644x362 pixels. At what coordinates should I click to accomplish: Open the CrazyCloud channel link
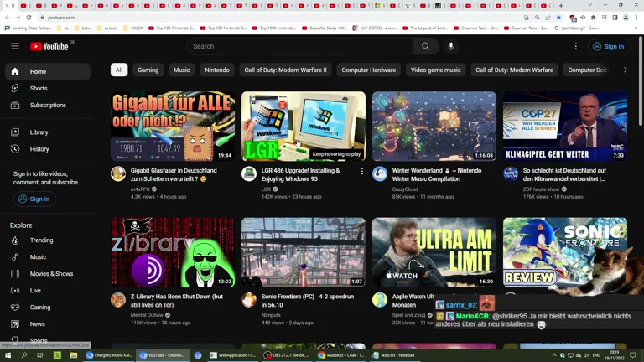point(405,189)
